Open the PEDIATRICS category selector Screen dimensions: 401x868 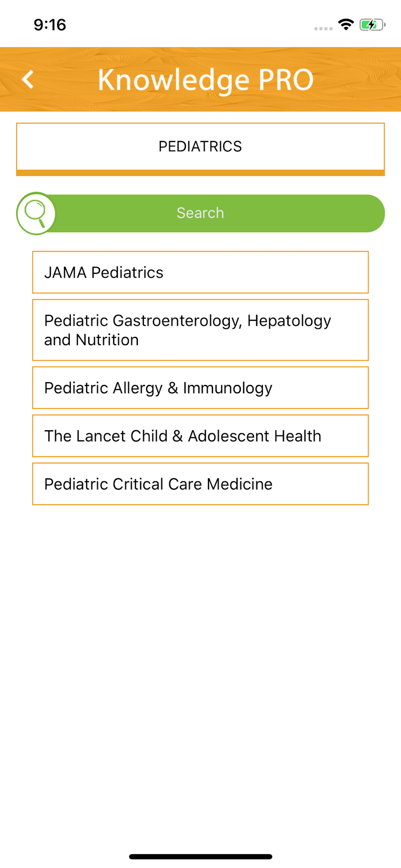point(200,147)
